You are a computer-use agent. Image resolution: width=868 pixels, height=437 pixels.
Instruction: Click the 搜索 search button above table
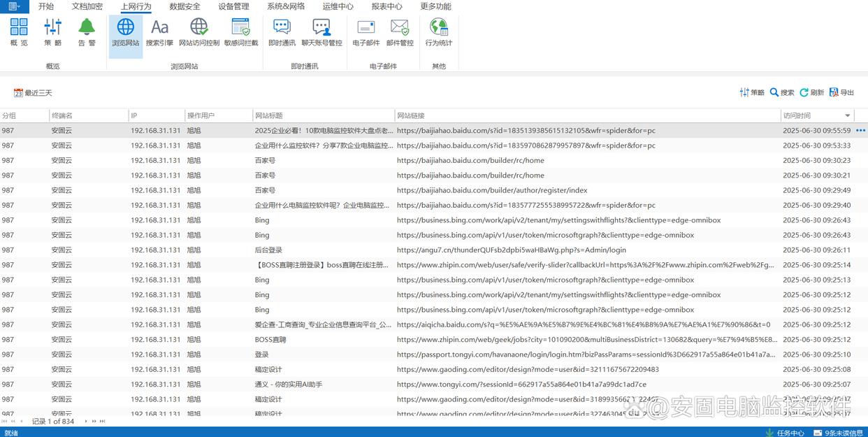(x=782, y=92)
